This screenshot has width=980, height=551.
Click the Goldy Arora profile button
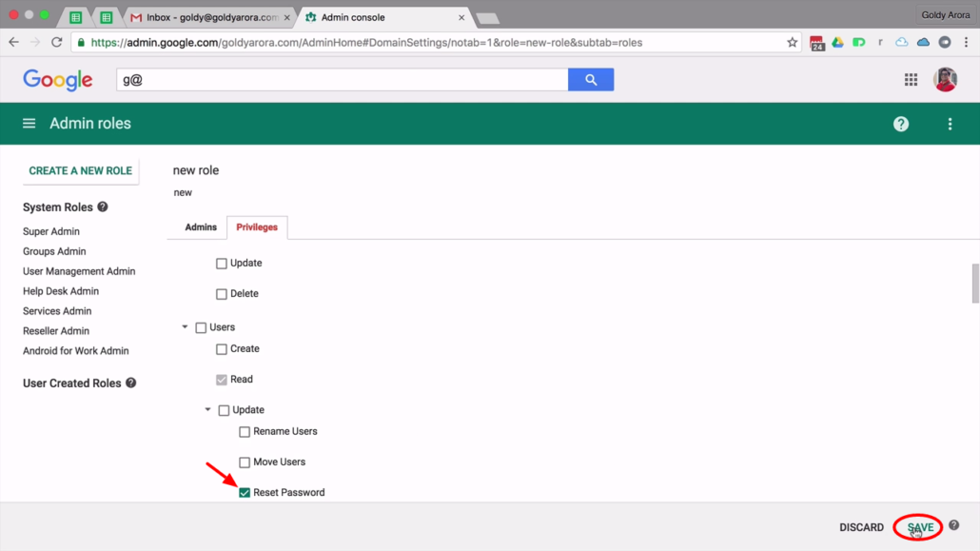pyautogui.click(x=945, y=15)
